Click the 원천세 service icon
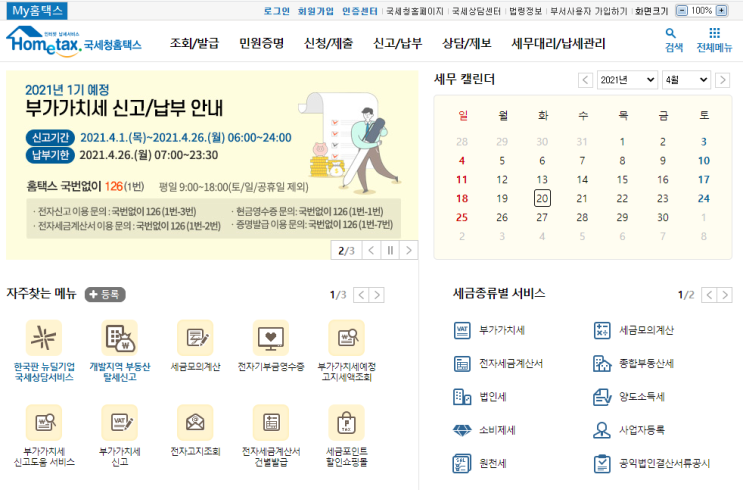 [462, 463]
